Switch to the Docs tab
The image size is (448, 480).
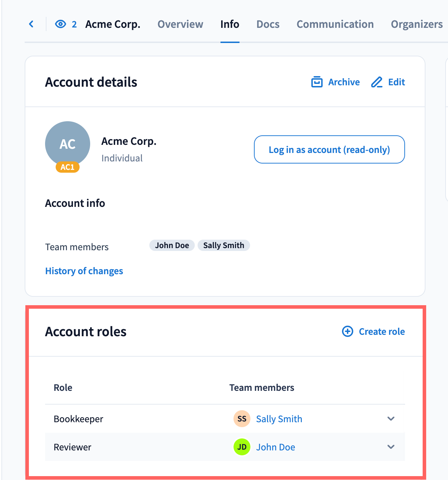268,24
